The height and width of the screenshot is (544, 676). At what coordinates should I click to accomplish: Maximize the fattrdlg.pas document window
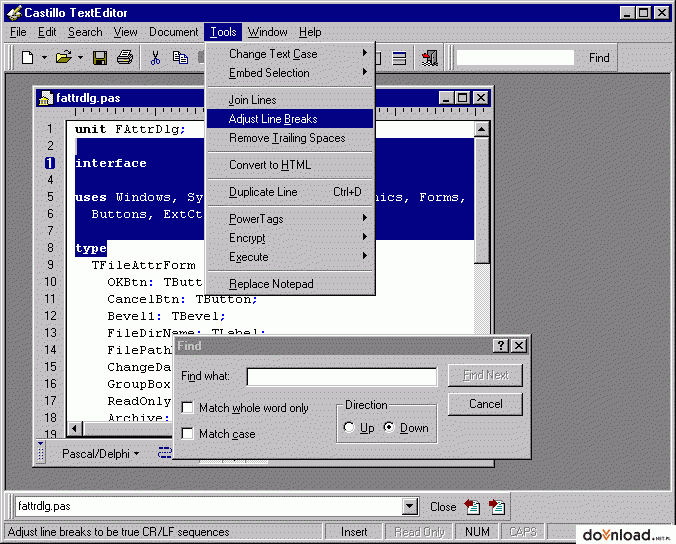click(463, 98)
